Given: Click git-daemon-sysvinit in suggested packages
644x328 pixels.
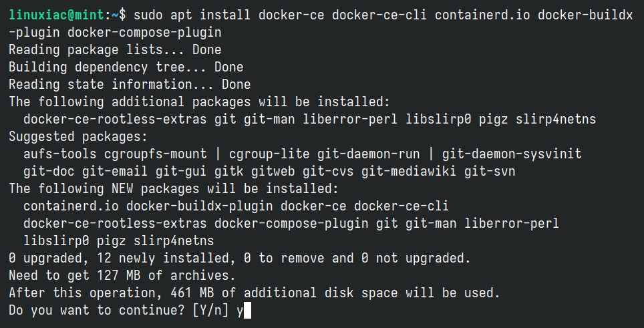Looking at the screenshot, I should (x=512, y=154).
